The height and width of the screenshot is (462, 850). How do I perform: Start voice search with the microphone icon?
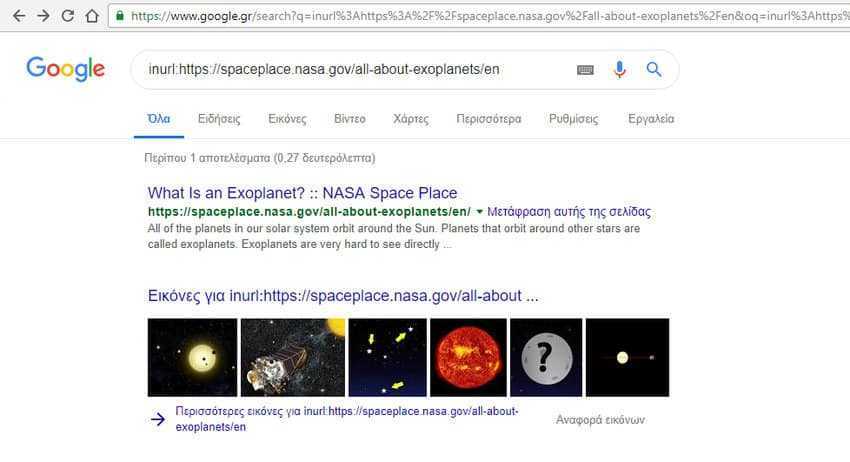click(x=620, y=69)
